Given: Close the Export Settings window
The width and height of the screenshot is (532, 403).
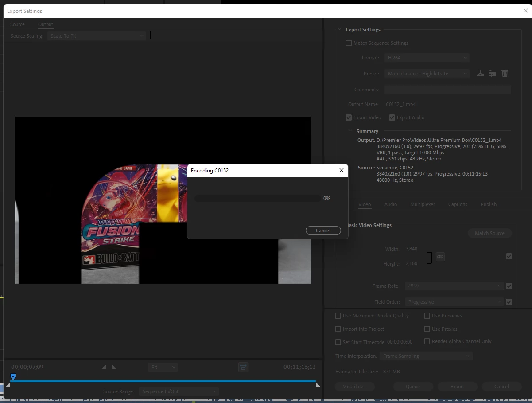Looking at the screenshot, I should [x=525, y=11].
